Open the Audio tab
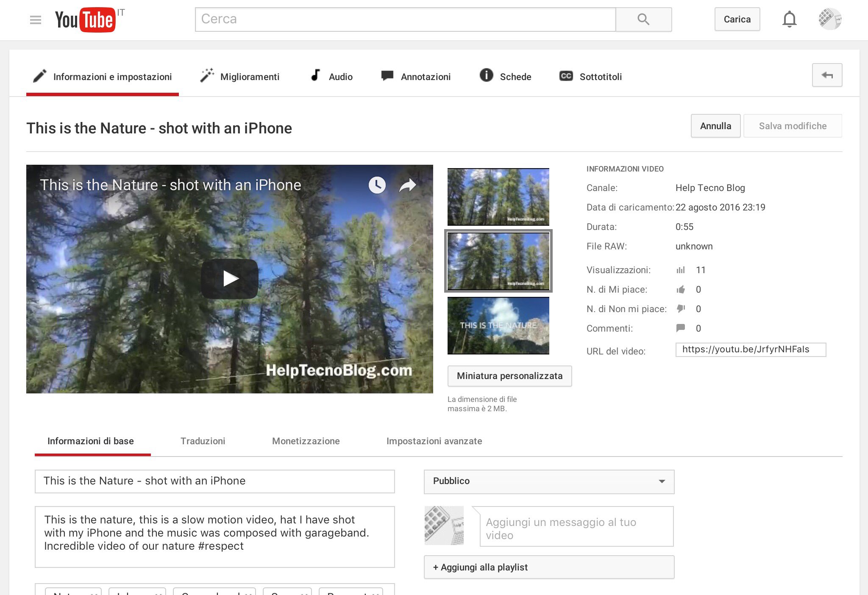This screenshot has height=595, width=868. tap(331, 77)
